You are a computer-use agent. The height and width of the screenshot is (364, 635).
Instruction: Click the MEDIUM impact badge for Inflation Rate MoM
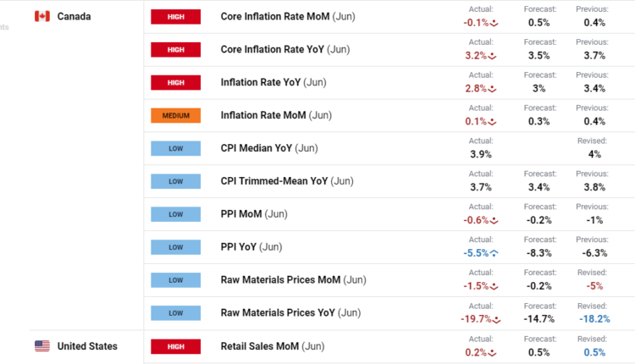click(175, 116)
